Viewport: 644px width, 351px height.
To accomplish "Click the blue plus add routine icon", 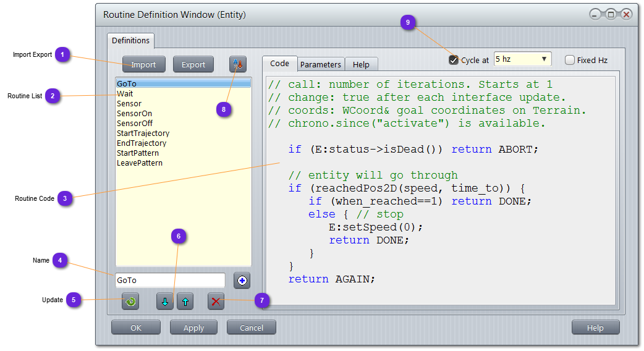I will (x=242, y=281).
